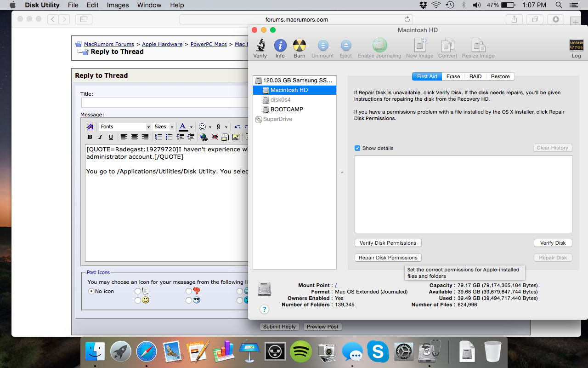Open the Apple Hardware breadcrumb link

point(162,44)
